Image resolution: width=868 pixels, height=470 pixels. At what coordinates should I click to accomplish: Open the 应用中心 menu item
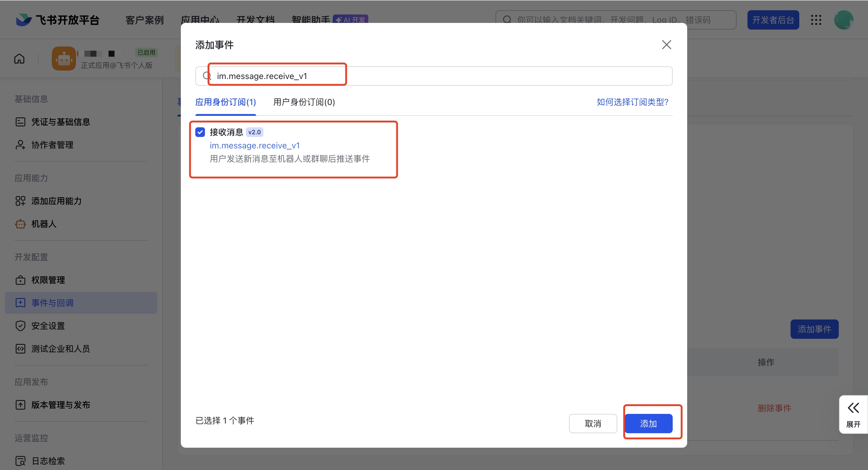pyautogui.click(x=200, y=20)
